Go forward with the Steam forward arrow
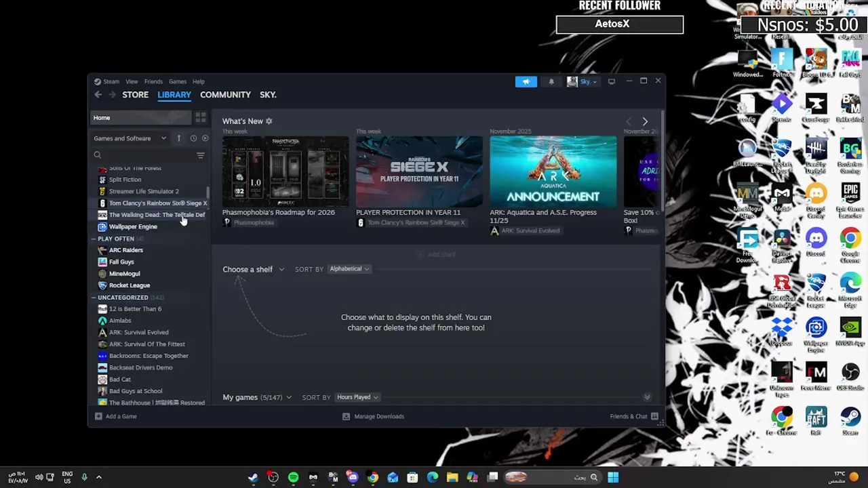Image resolution: width=868 pixels, height=488 pixels. tap(113, 95)
